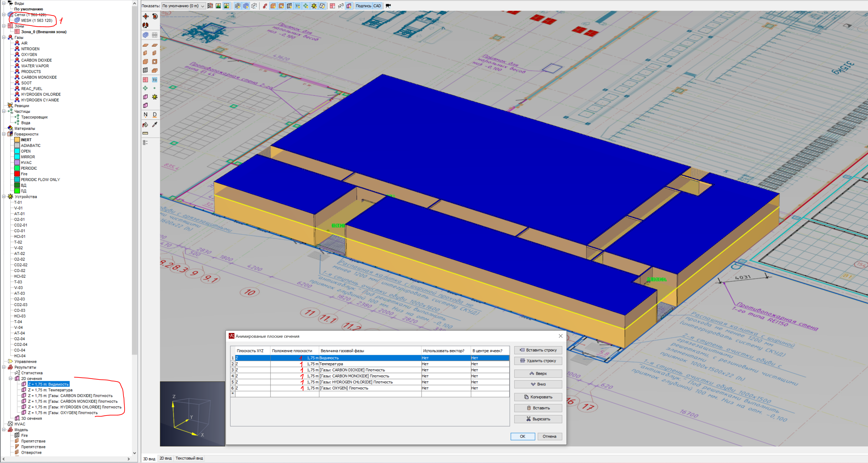868x463 pixels.
Task: Switch to the Текстовый вид tab
Action: pyautogui.click(x=189, y=458)
